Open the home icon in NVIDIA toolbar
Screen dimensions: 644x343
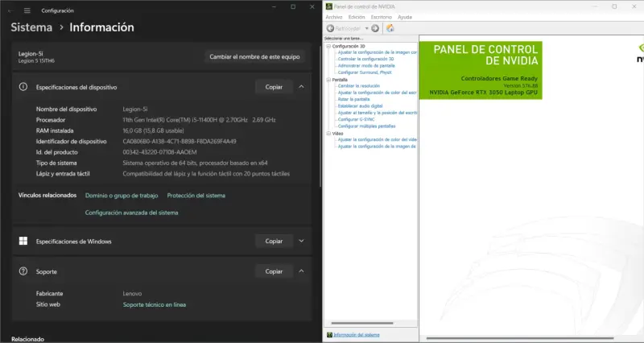tap(390, 28)
